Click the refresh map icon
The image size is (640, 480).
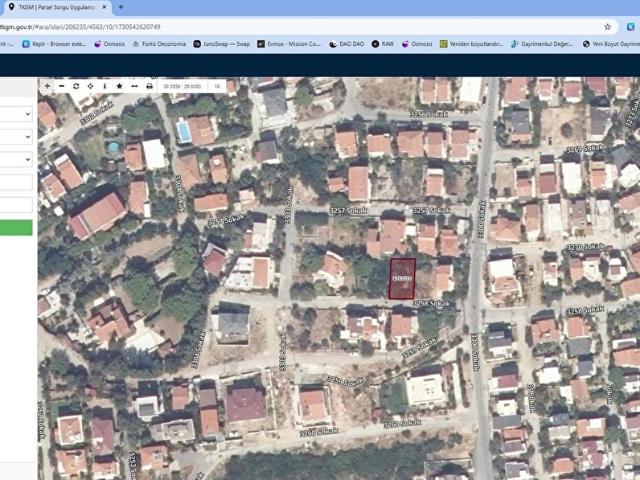76,87
